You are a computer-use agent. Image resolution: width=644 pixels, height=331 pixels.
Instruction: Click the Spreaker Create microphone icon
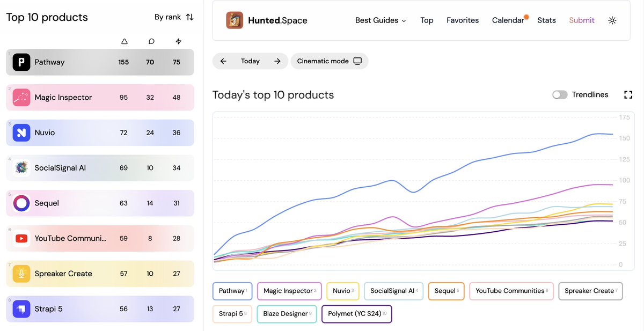(x=21, y=274)
